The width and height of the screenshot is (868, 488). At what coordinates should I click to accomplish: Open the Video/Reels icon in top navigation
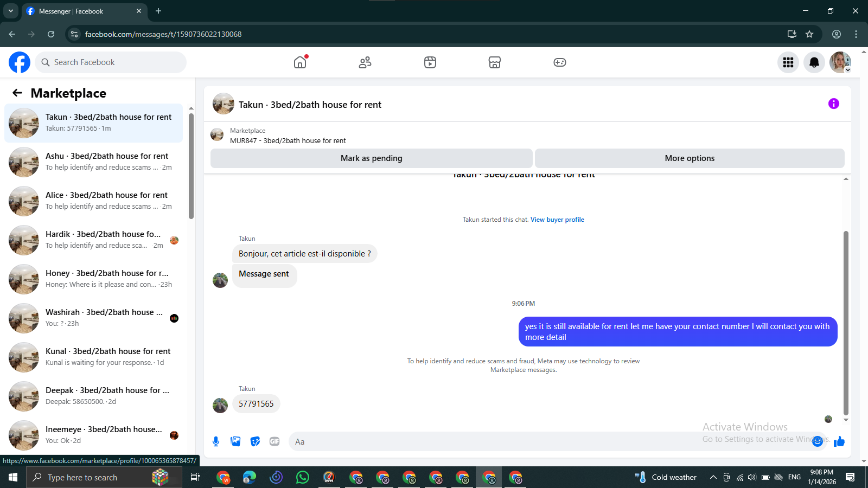430,62
